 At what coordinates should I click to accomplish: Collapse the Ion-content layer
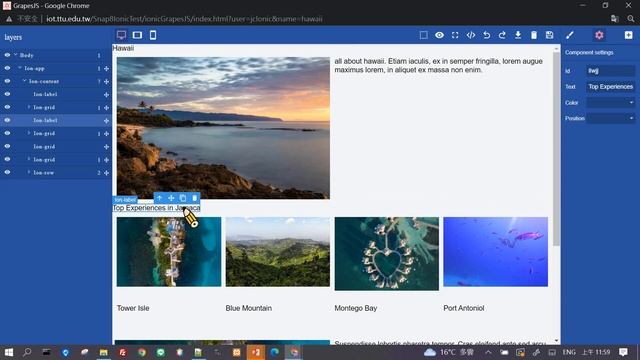[24, 81]
